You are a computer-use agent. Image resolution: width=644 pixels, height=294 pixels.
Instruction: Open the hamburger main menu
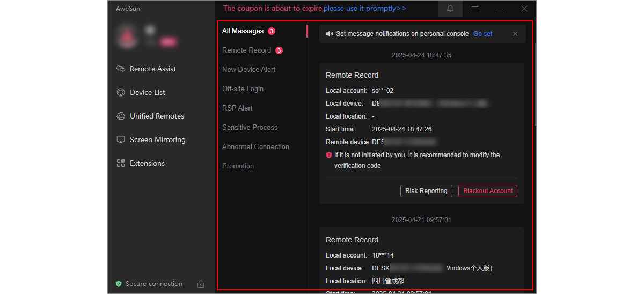tap(475, 9)
